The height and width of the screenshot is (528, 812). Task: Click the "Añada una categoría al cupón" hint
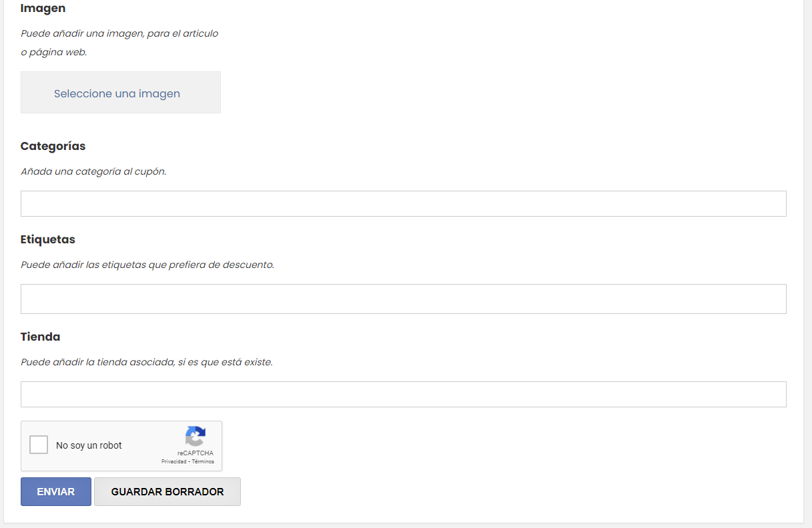click(x=93, y=171)
